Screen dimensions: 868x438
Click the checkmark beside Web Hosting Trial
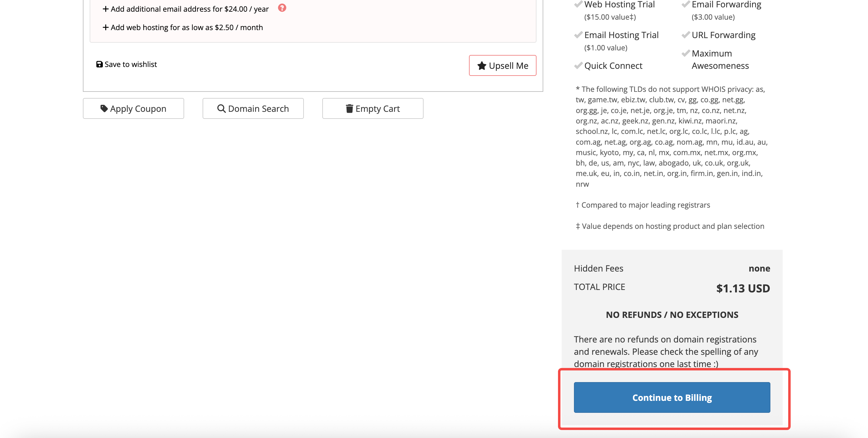[x=578, y=4]
